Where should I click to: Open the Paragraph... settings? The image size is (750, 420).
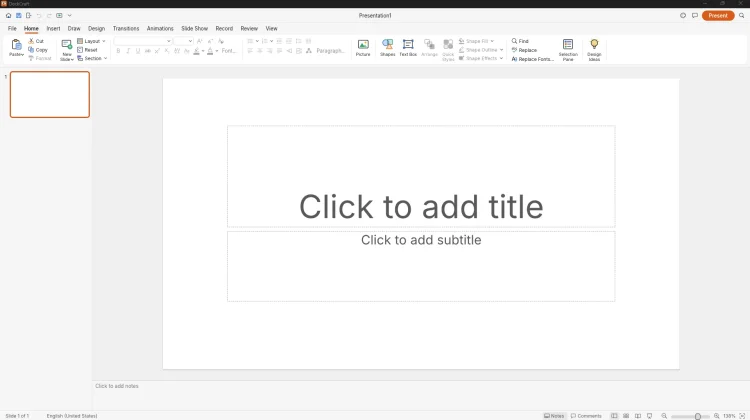(331, 51)
